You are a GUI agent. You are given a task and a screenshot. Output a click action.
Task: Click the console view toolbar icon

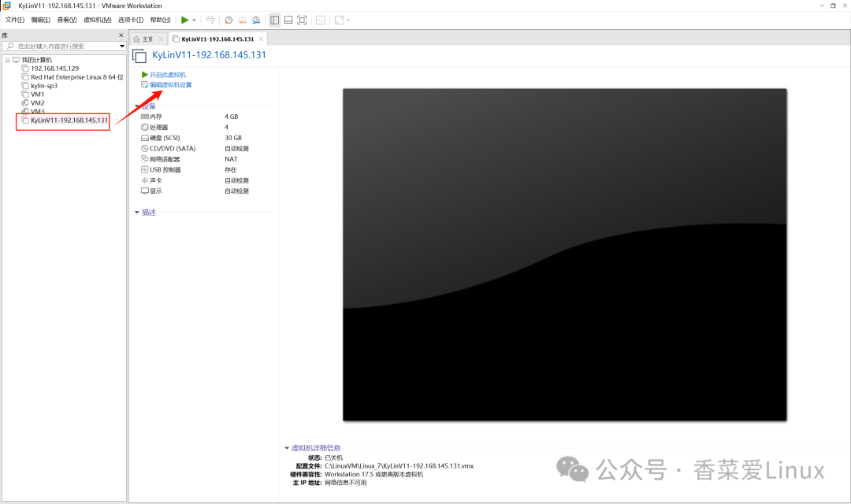321,20
